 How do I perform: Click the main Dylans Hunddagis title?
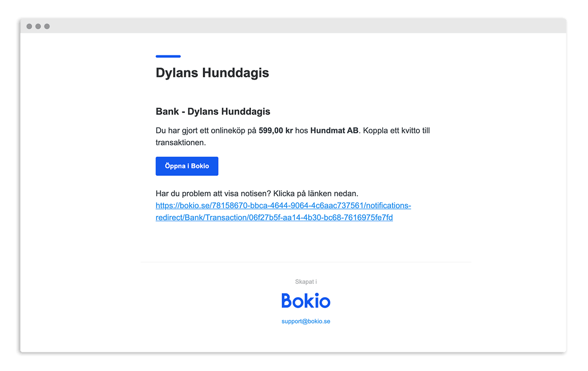212,73
